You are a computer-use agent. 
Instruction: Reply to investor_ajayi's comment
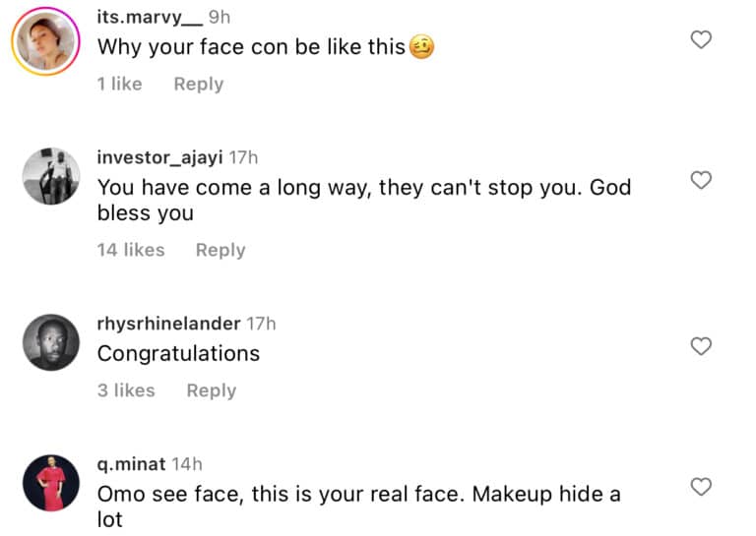pyautogui.click(x=220, y=250)
